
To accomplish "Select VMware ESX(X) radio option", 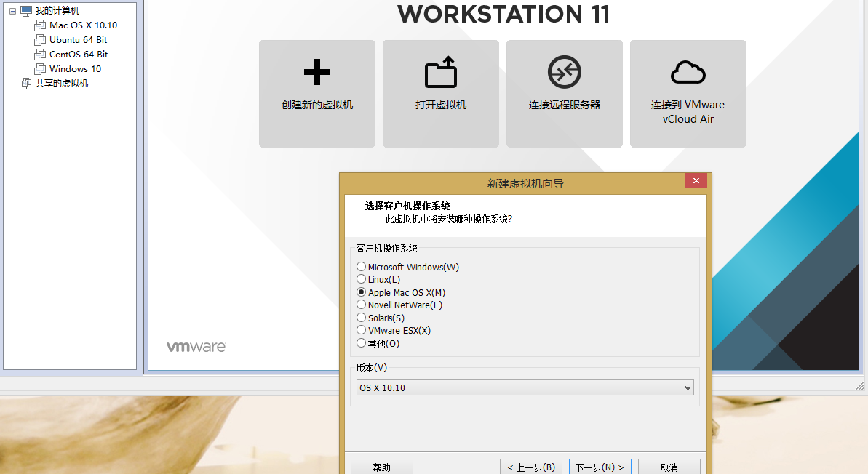I will click(x=362, y=330).
